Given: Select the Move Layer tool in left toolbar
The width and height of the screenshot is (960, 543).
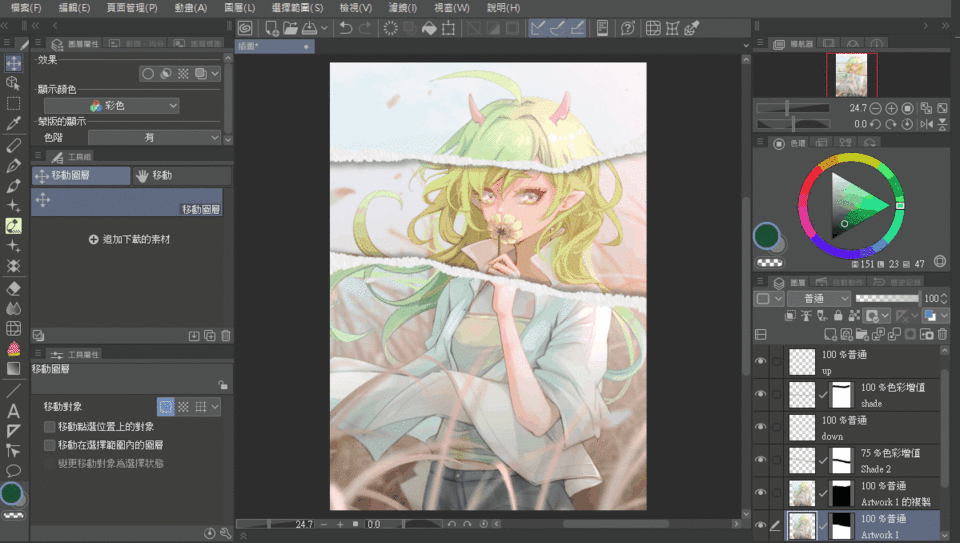Looking at the screenshot, I should 13,63.
